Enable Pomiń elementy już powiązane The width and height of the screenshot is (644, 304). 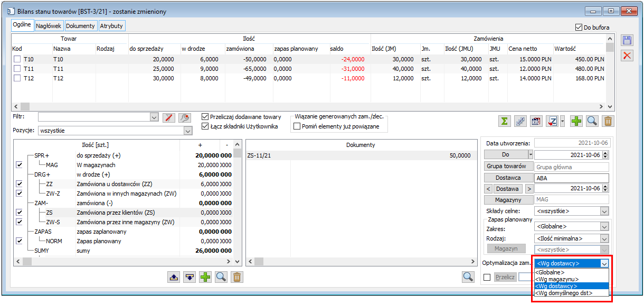coord(297,126)
